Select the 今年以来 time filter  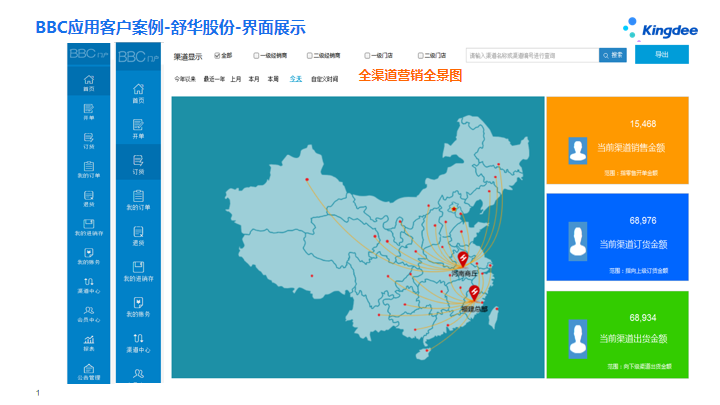point(185,79)
